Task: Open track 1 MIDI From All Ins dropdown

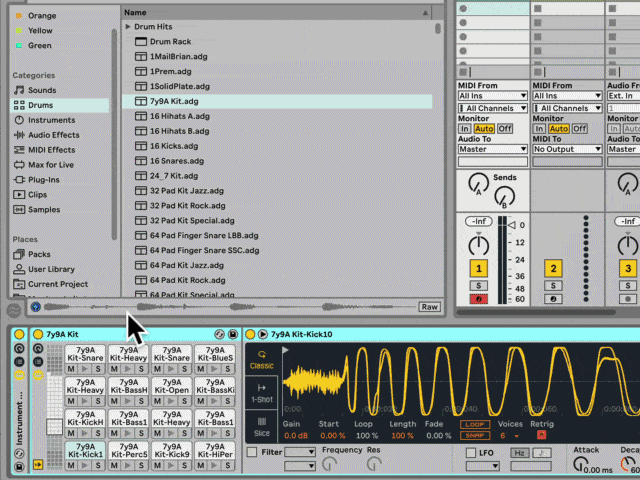Action: [x=493, y=96]
